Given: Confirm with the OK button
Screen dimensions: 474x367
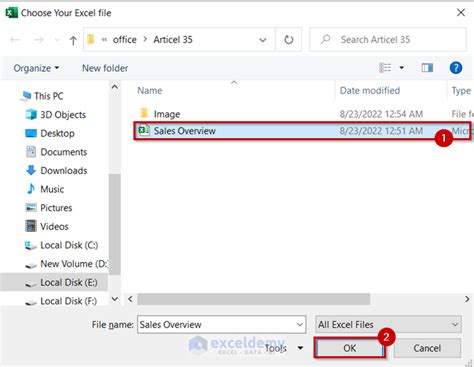Looking at the screenshot, I should (350, 348).
